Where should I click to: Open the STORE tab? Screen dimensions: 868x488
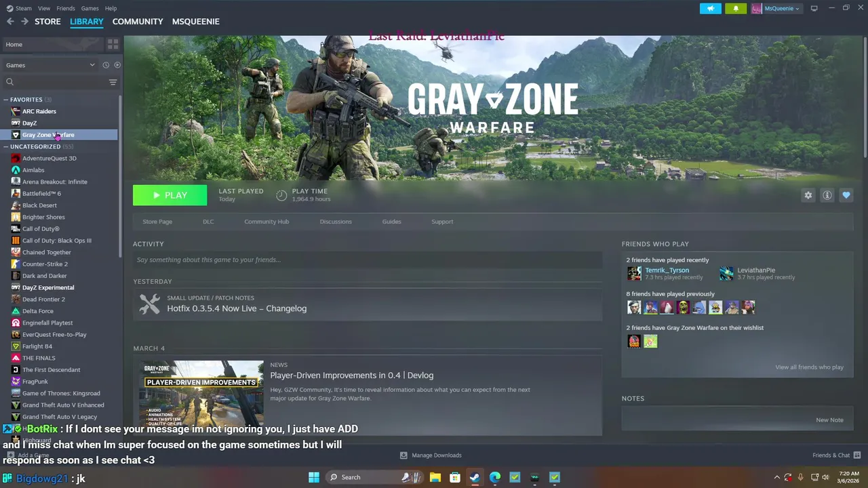click(47, 22)
